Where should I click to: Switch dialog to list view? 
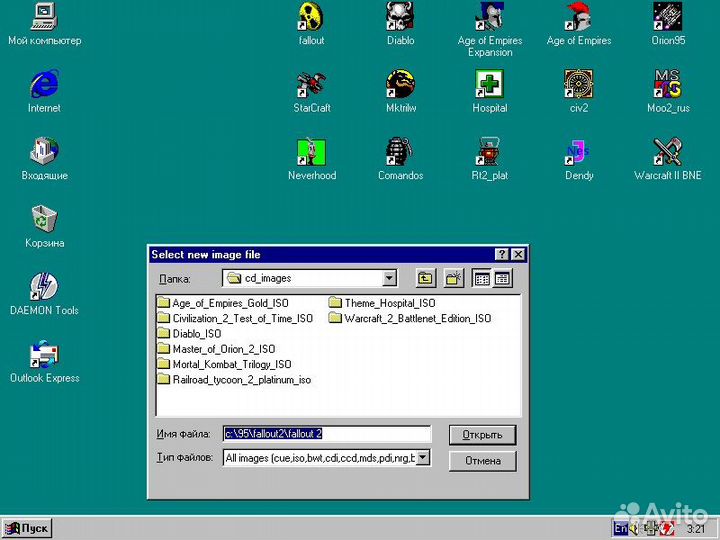coord(482,278)
